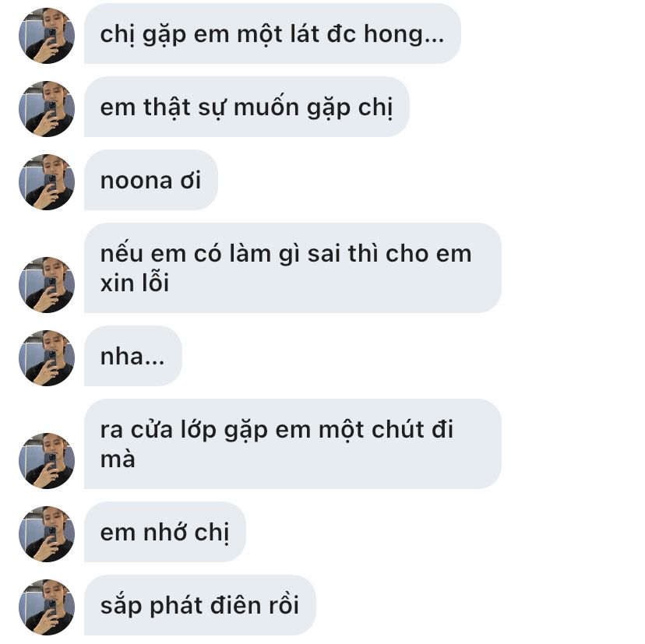Click the word 'mà' ending classroom message

click(x=118, y=459)
